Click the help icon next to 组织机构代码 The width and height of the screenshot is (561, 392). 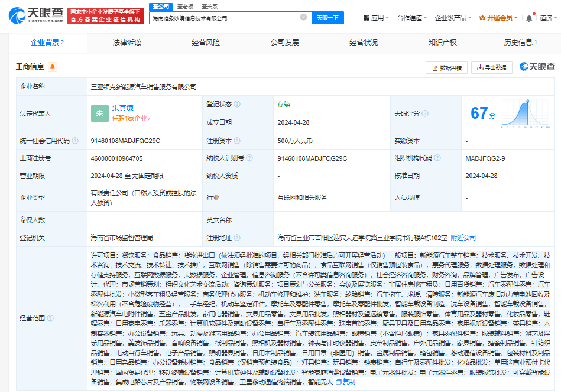[436, 158]
